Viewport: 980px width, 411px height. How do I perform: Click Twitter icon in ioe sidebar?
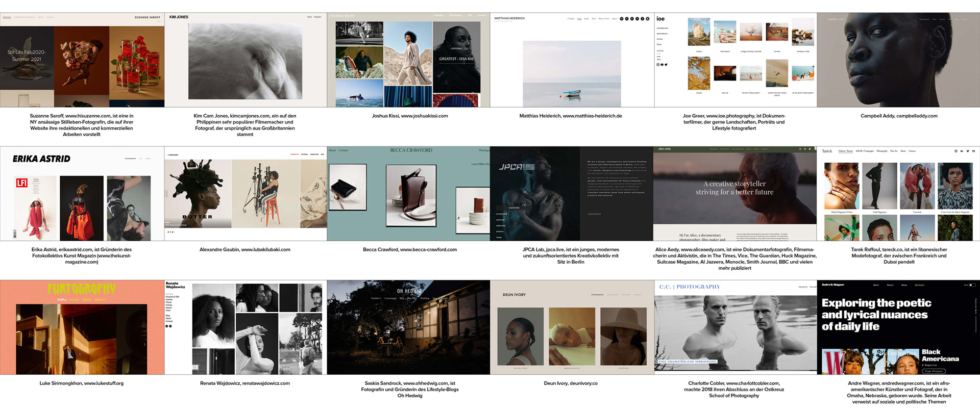666,65
